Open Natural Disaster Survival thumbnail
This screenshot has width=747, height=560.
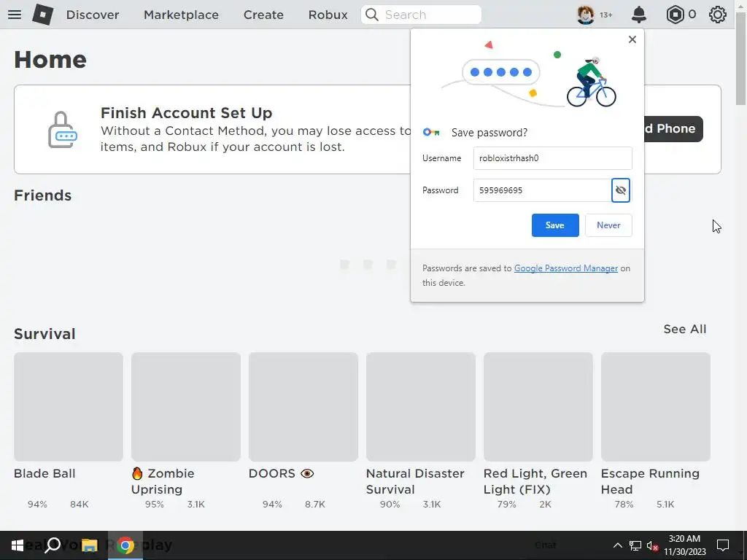click(x=421, y=407)
